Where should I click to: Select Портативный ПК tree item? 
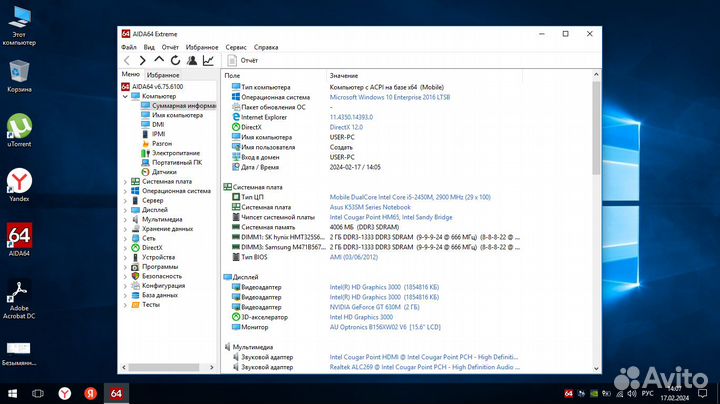pyautogui.click(x=172, y=163)
